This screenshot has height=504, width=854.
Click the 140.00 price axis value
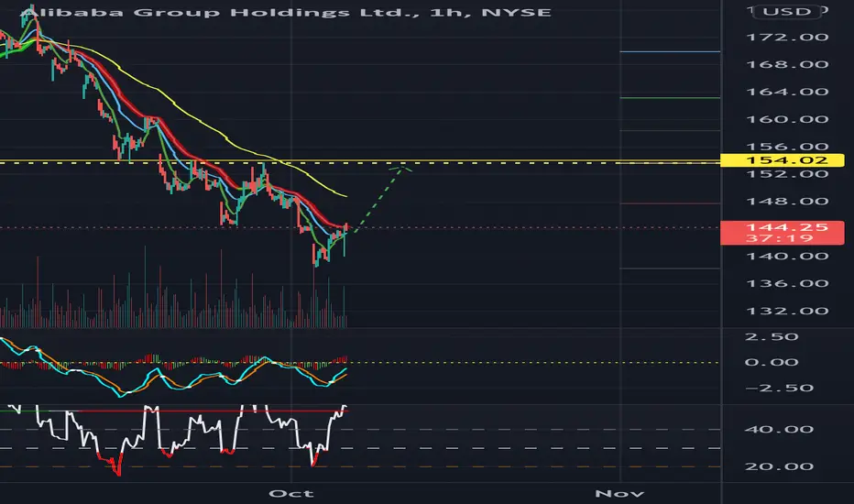[787, 256]
